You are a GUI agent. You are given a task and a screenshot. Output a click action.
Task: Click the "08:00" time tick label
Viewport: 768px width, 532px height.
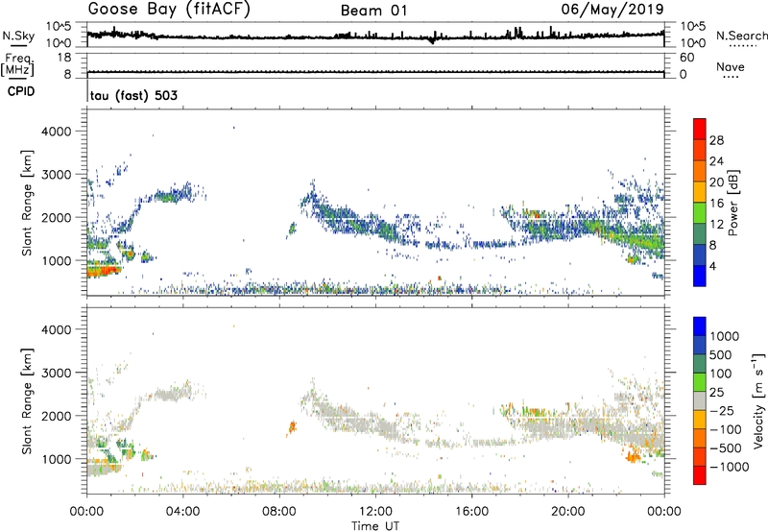coord(278,512)
